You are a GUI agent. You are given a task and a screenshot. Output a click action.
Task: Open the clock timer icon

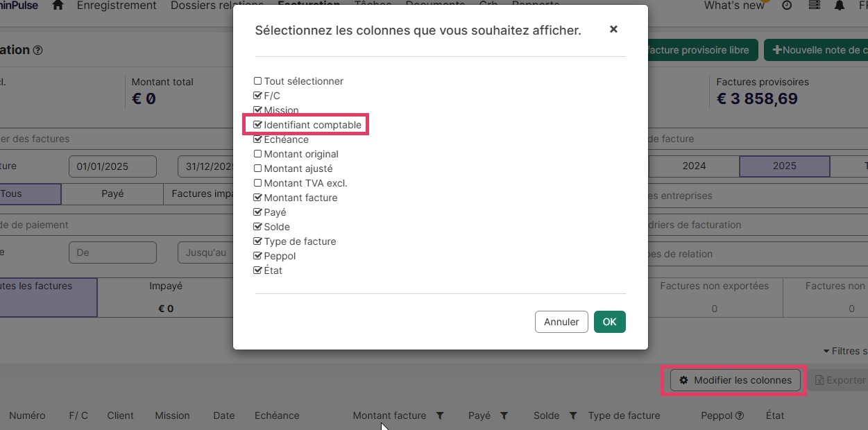click(x=787, y=6)
